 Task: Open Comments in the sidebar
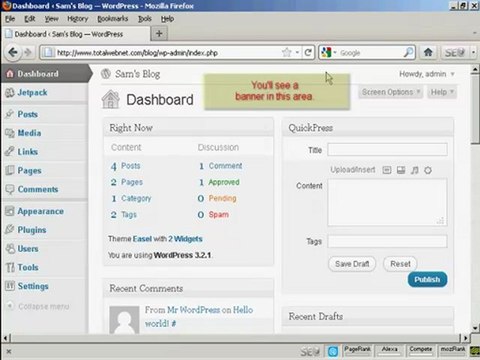pyautogui.click(x=38, y=189)
